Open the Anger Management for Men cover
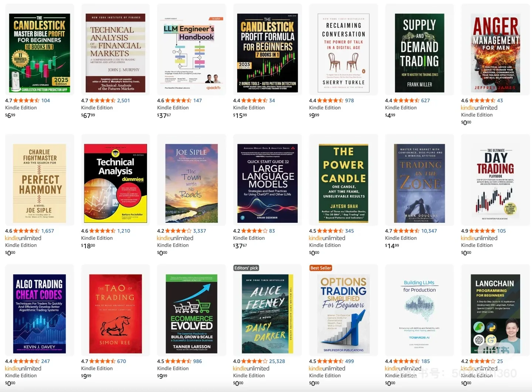Image resolution: width=532 pixels, height=392 pixels. click(495, 53)
